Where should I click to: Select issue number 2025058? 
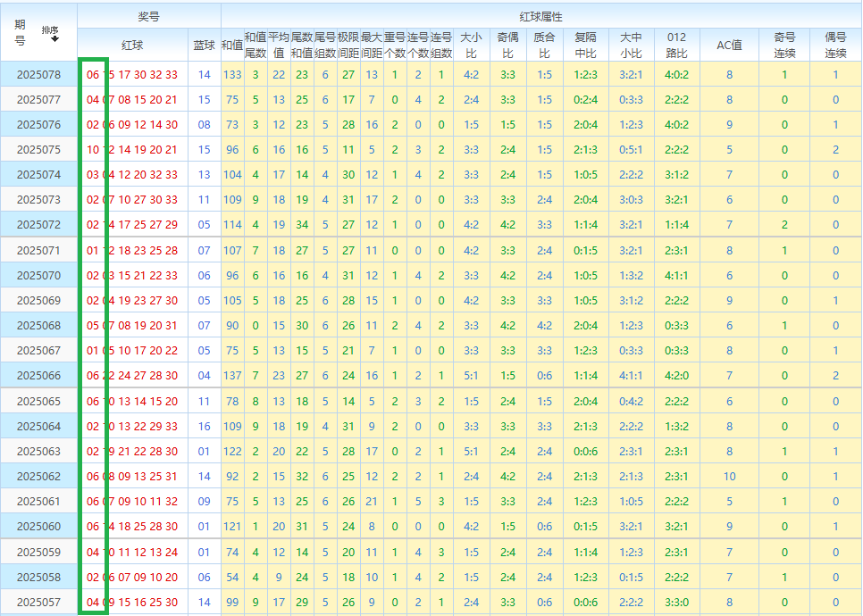pos(38,578)
